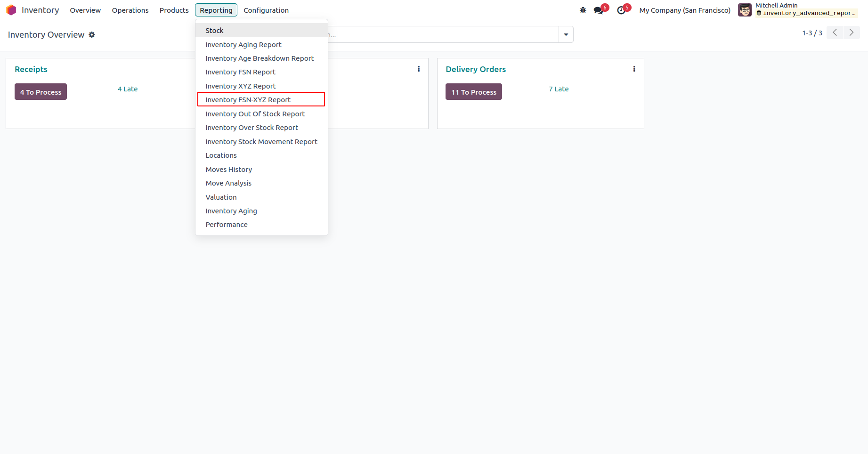Image resolution: width=868 pixels, height=454 pixels.
Task: Open the debug bug icon menu
Action: click(583, 10)
